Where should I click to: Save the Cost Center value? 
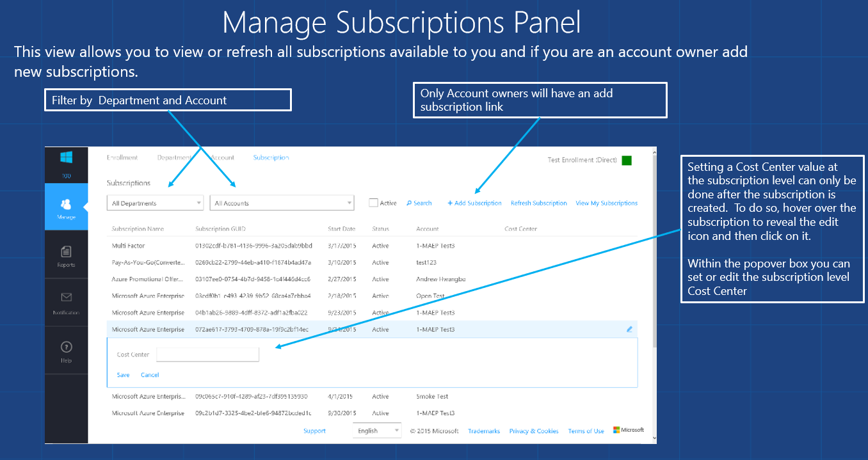click(124, 375)
